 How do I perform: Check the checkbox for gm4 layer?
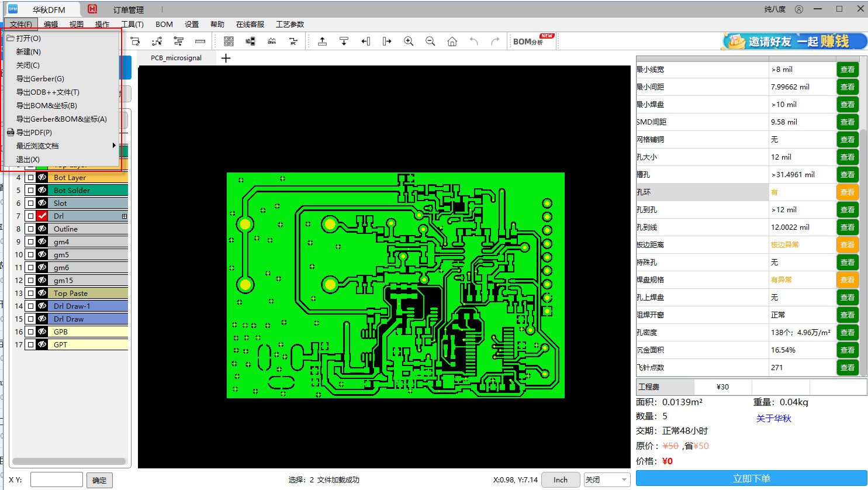click(x=30, y=241)
